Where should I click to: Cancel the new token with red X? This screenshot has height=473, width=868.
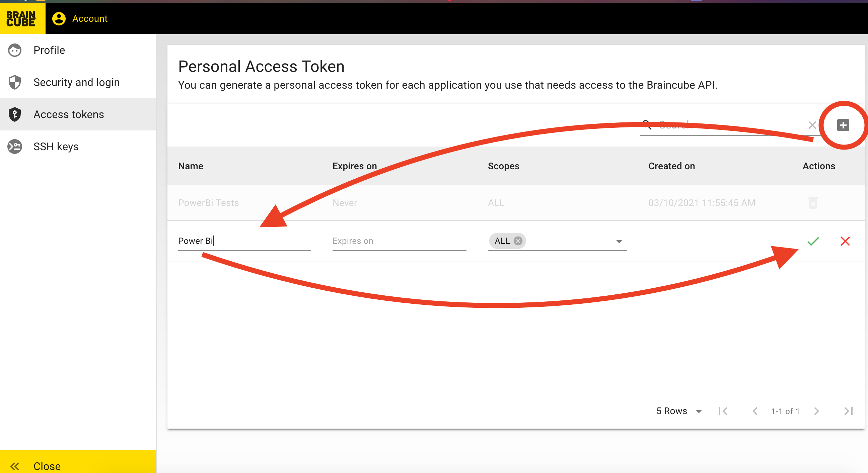(x=845, y=241)
